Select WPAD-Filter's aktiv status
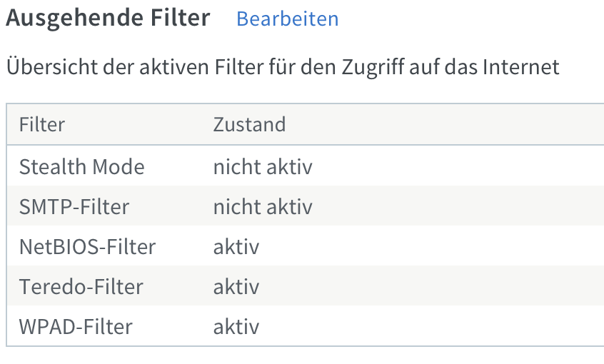604x364 pixels. tap(236, 327)
